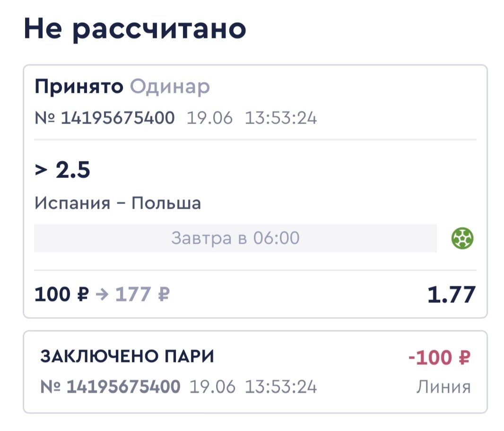Select the 1.77 odds value
This screenshot has width=504, height=431.
point(452,294)
